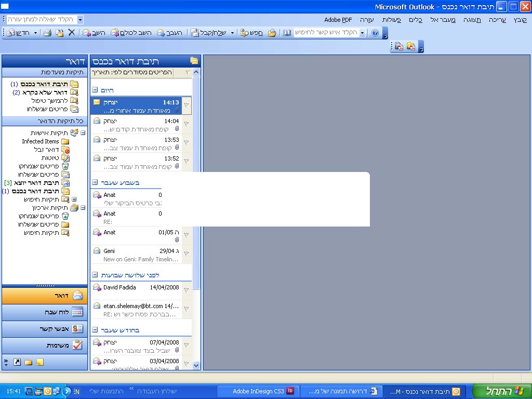
Task: Open the חדש button dropdown arrow
Action: (x=35, y=33)
